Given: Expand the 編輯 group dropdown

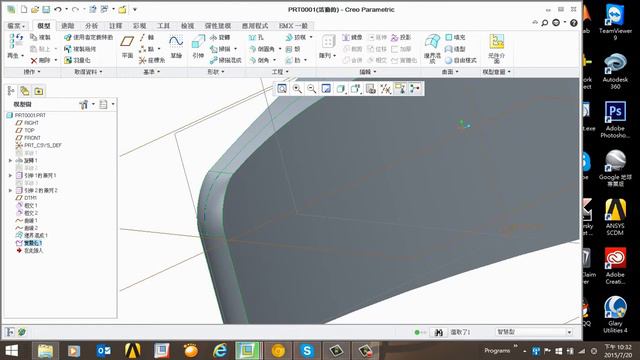Looking at the screenshot, I should pos(368,72).
